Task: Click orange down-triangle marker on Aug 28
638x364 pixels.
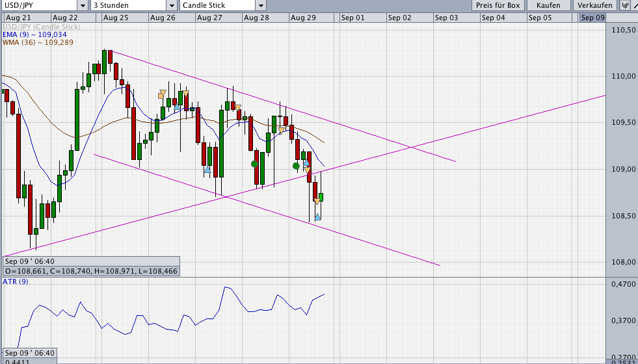Action: point(281,131)
